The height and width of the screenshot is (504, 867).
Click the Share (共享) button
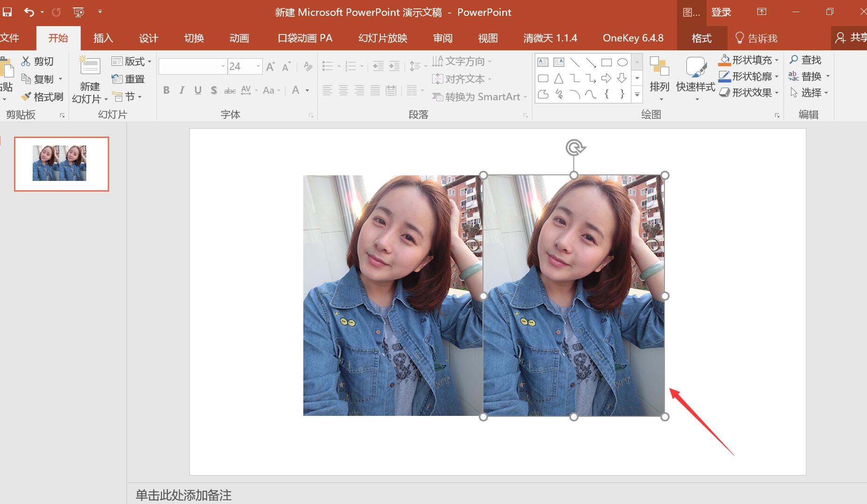click(x=850, y=38)
